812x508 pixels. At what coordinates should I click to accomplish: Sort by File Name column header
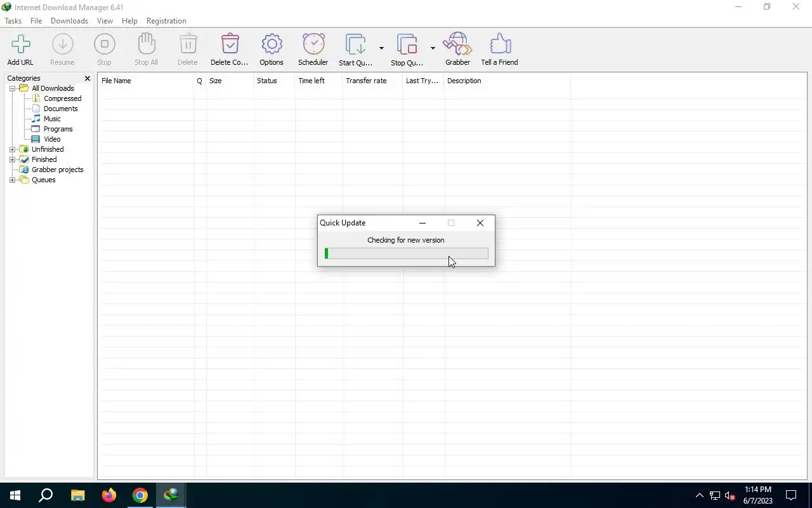point(146,81)
